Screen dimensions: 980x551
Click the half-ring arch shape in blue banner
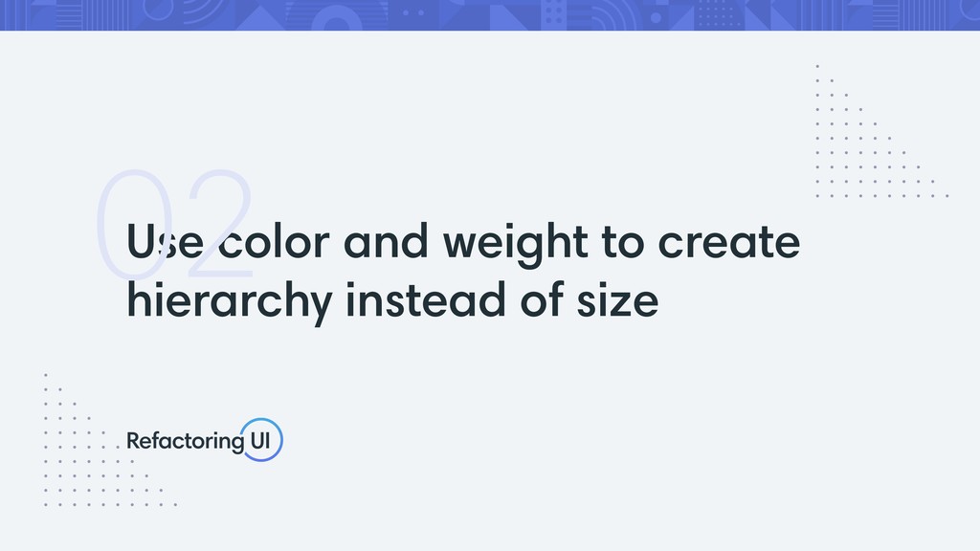tap(338, 19)
